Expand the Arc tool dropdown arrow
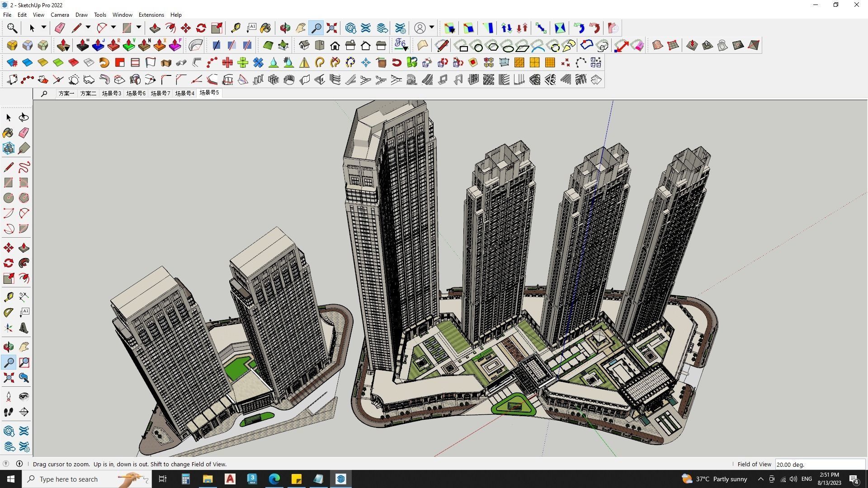 [x=113, y=28]
